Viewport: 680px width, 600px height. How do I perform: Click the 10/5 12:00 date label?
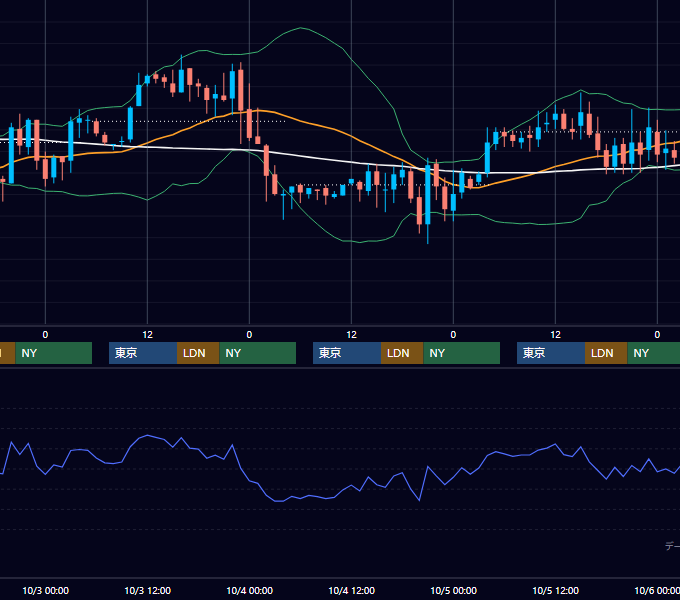pyautogui.click(x=556, y=590)
